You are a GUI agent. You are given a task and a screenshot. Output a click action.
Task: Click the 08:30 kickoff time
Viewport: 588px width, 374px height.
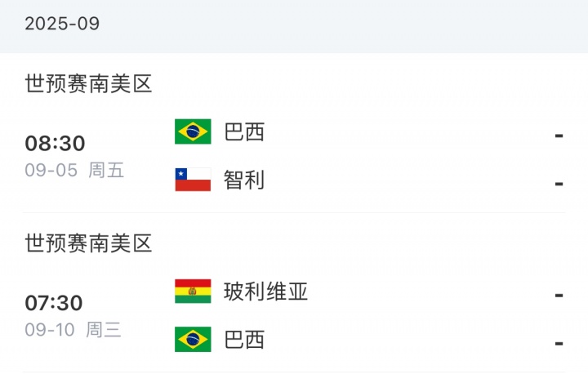55,144
